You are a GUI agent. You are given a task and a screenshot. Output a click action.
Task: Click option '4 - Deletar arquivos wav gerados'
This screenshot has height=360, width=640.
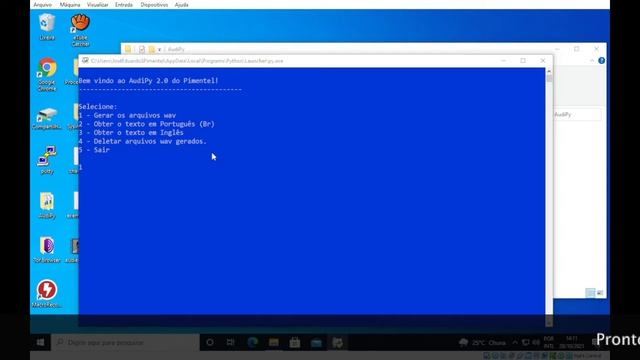(143, 141)
